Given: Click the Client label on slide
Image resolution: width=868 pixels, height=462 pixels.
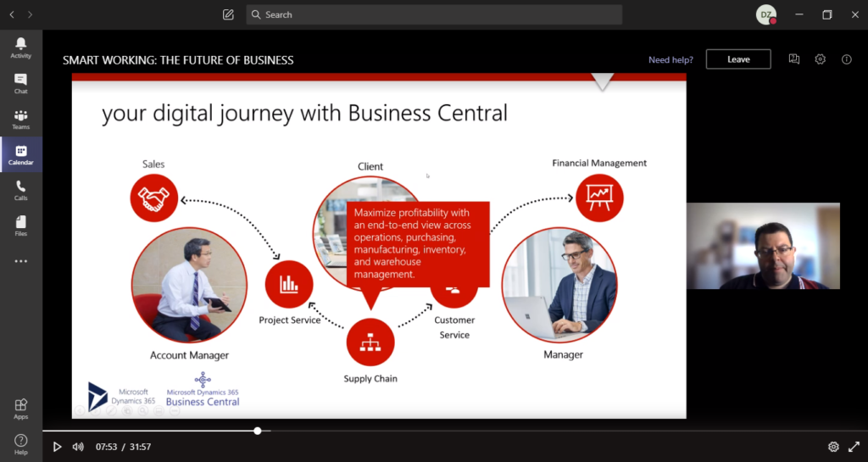Looking at the screenshot, I should pos(370,166).
